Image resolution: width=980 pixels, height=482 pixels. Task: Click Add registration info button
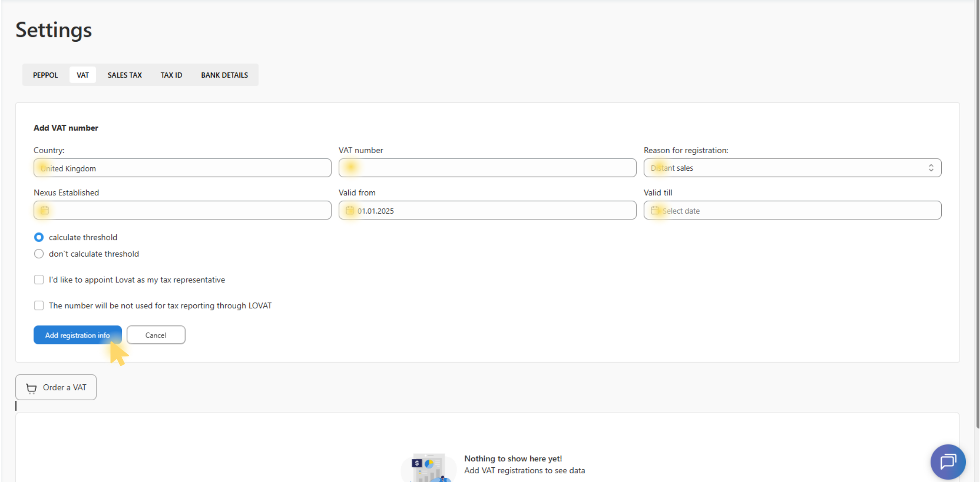click(x=77, y=335)
